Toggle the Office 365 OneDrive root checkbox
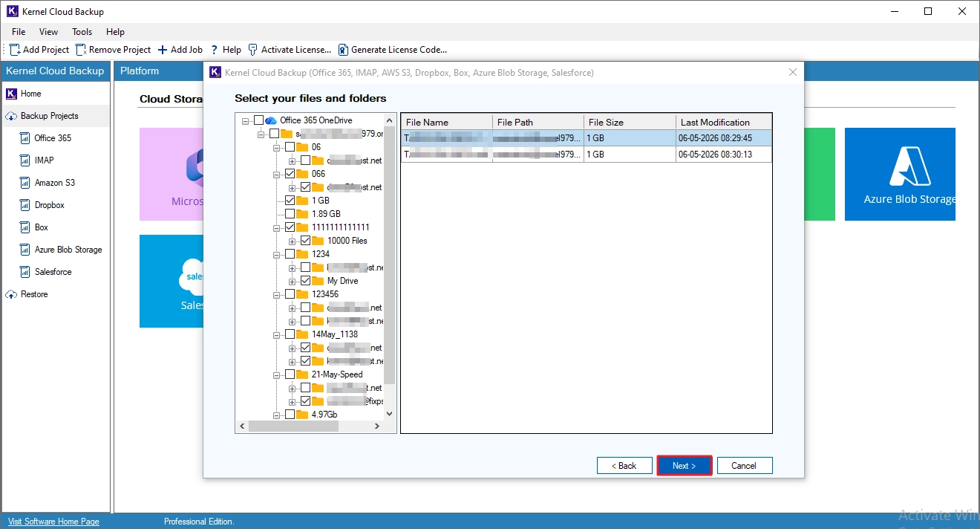This screenshot has height=529, width=980. click(258, 120)
